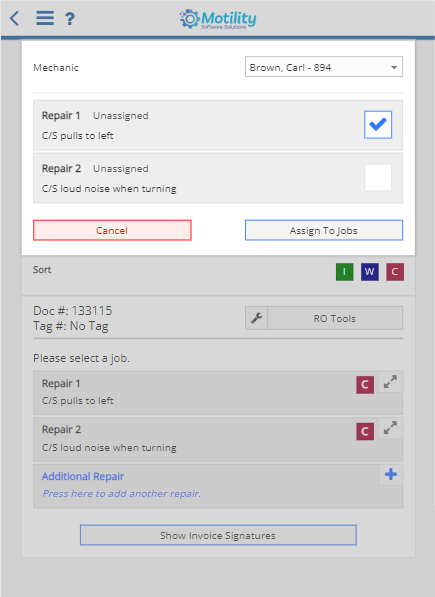
Task: Click the red C badge on Repair 1
Action: [365, 385]
